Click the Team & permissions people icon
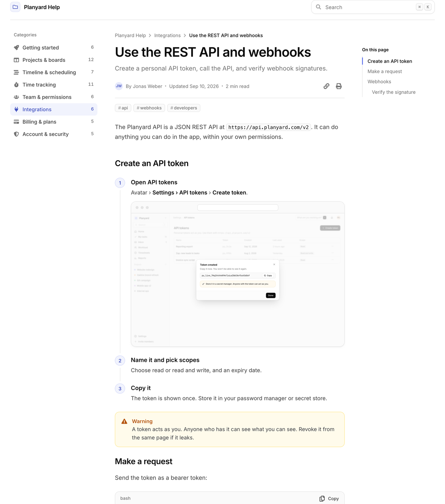 coord(16,97)
